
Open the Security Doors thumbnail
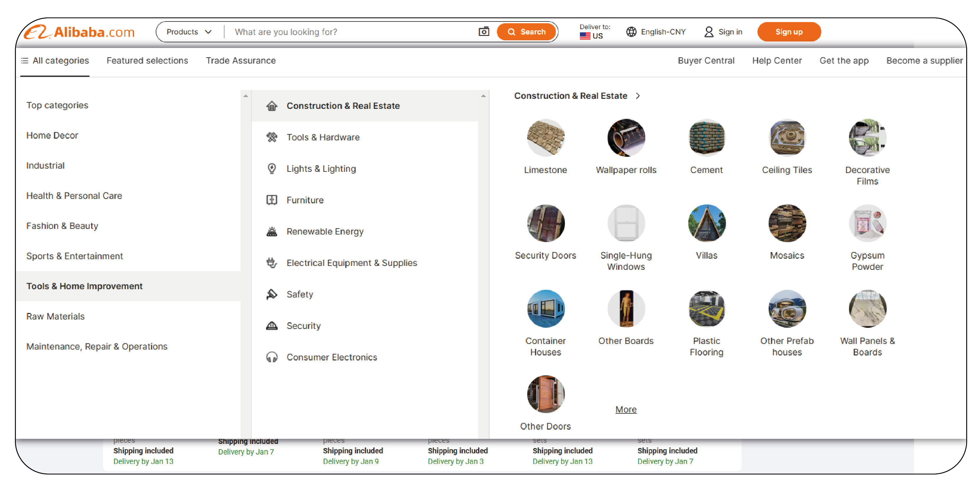(x=545, y=223)
